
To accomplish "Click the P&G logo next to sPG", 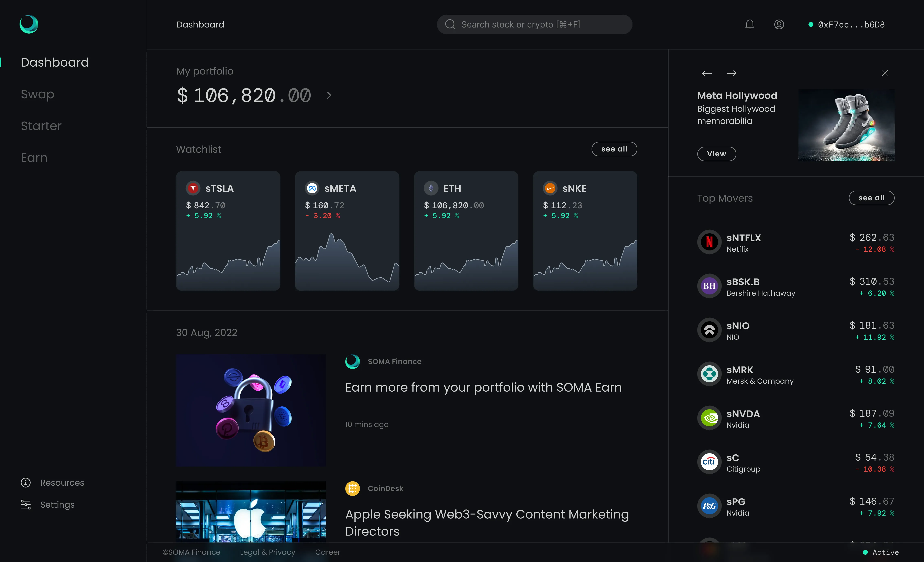I will point(709,506).
